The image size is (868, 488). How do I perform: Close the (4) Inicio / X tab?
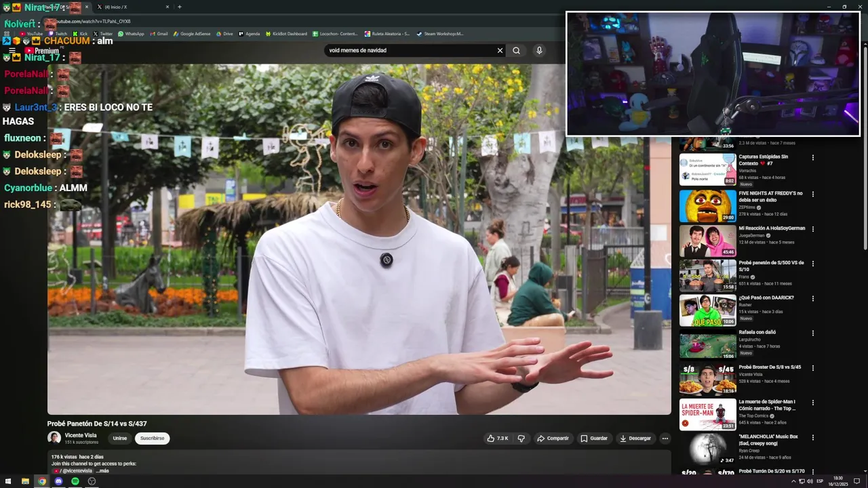(x=167, y=7)
